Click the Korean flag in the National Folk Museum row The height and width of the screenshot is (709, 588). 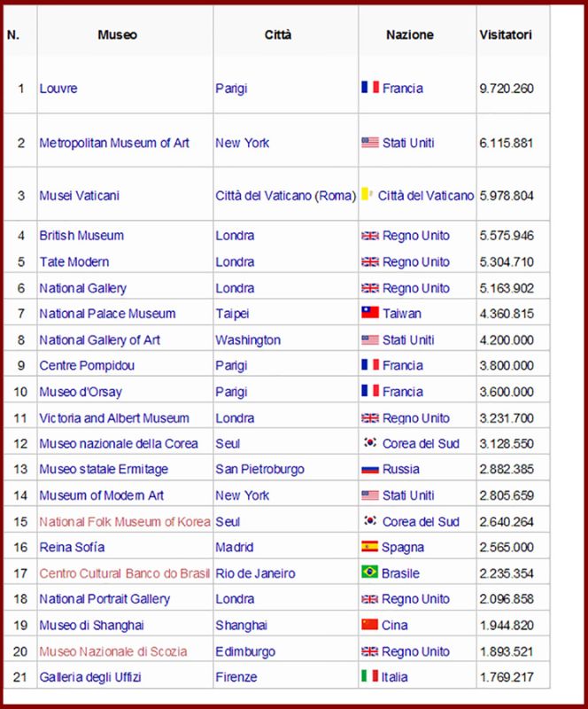tap(370, 520)
